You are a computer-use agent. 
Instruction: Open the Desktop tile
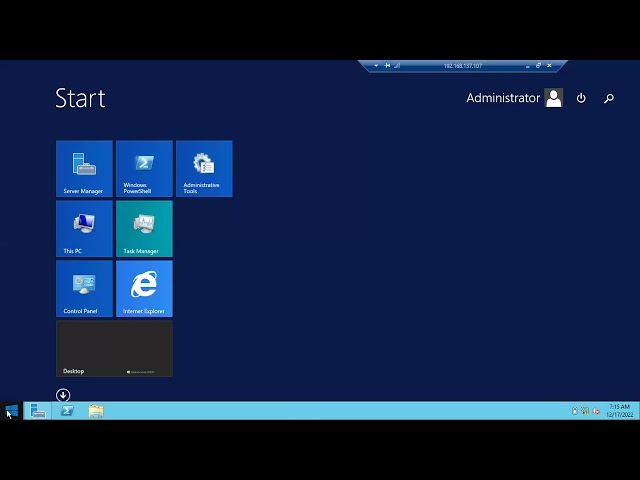pyautogui.click(x=114, y=349)
